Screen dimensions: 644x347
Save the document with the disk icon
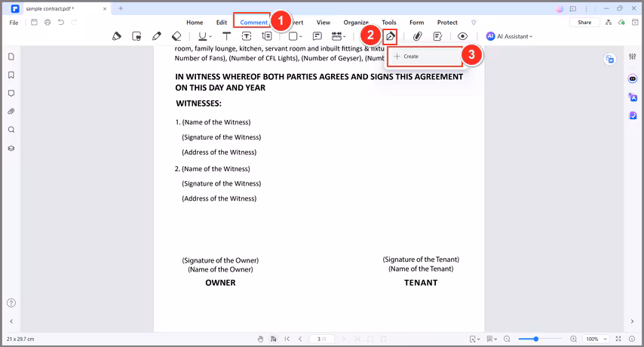coord(34,22)
